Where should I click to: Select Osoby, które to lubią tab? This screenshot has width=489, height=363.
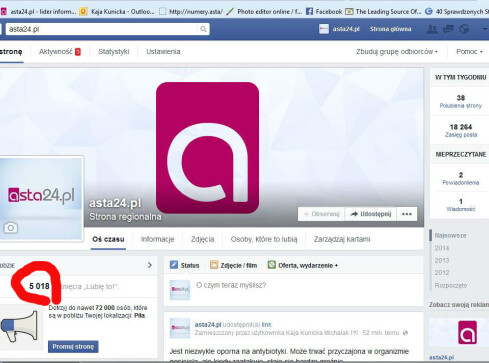(x=264, y=239)
